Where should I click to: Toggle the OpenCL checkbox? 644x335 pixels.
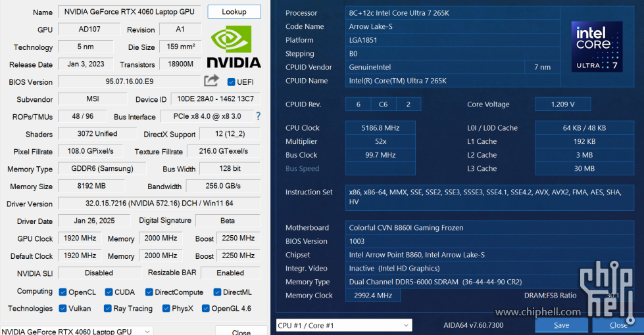pyautogui.click(x=62, y=292)
